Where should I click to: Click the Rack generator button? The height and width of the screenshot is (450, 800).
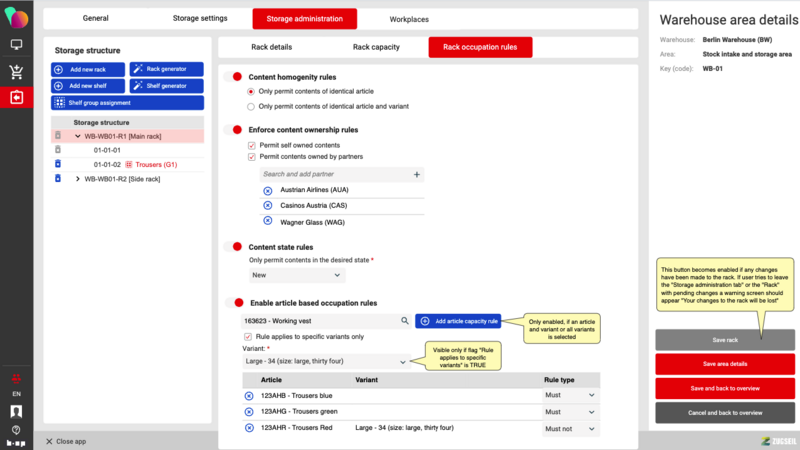click(x=166, y=69)
